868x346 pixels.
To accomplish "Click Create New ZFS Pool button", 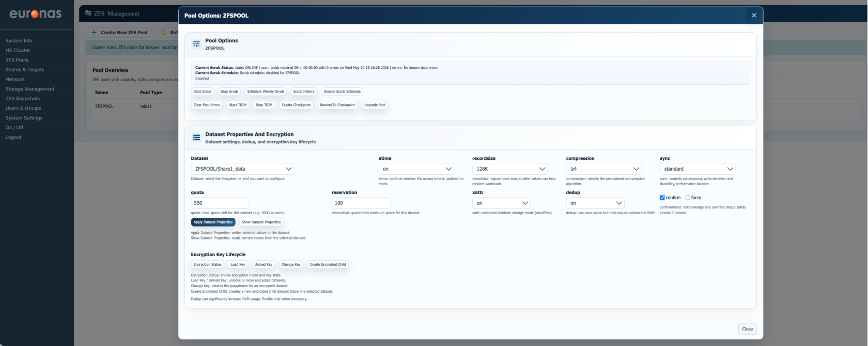I will click(x=119, y=32).
